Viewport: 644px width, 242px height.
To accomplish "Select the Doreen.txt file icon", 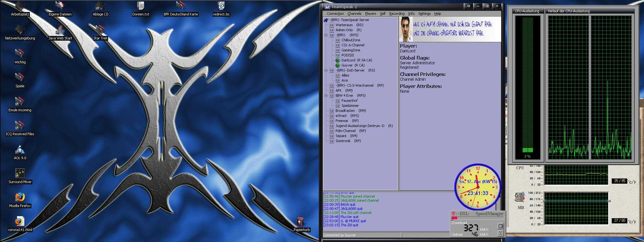I will 141,6.
